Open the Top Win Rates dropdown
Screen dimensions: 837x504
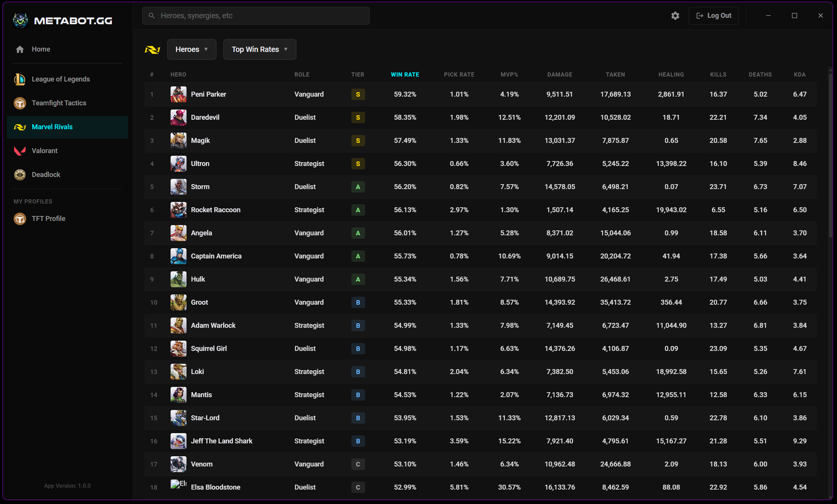260,49
